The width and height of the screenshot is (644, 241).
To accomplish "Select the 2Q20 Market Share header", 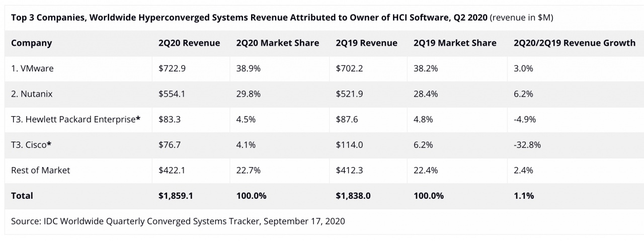I will 277,43.
